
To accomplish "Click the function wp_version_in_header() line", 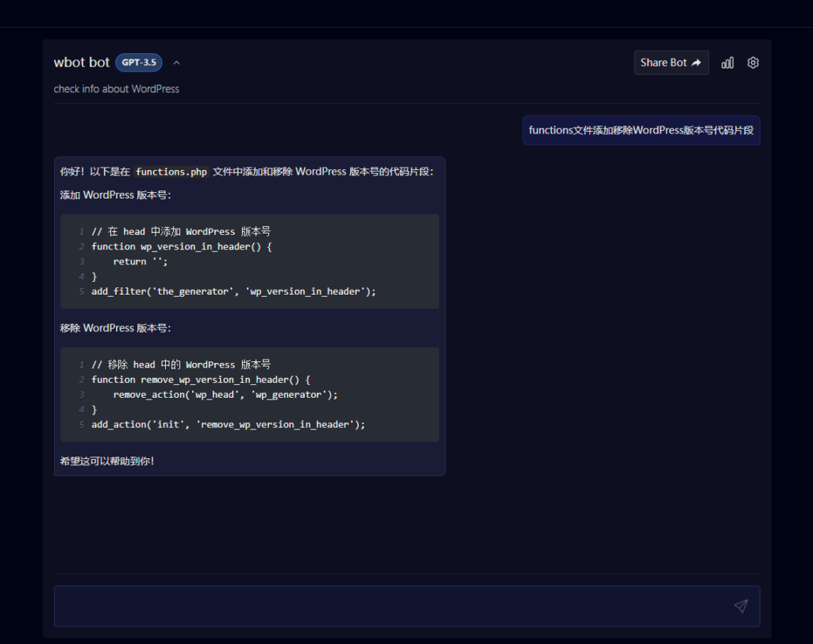I will (182, 246).
